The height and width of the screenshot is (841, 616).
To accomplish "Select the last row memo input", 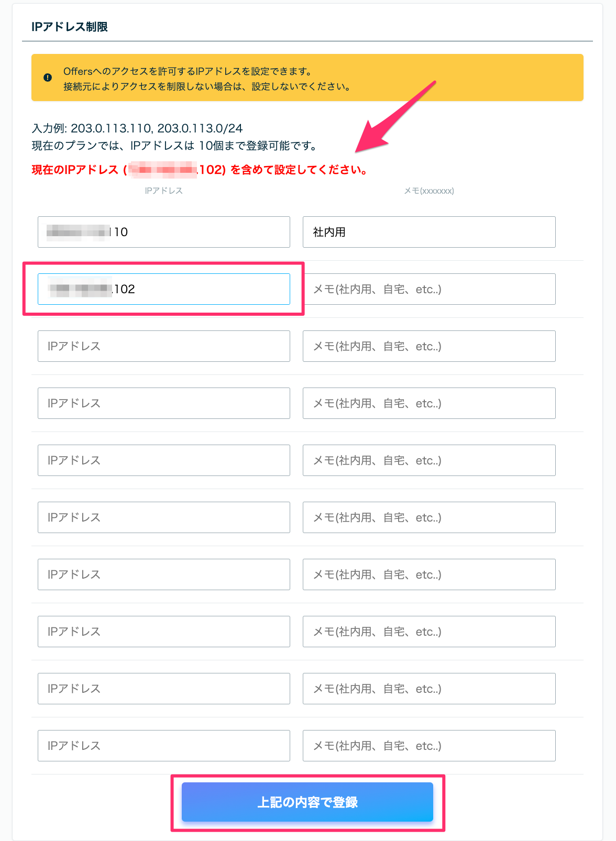I will 429,746.
